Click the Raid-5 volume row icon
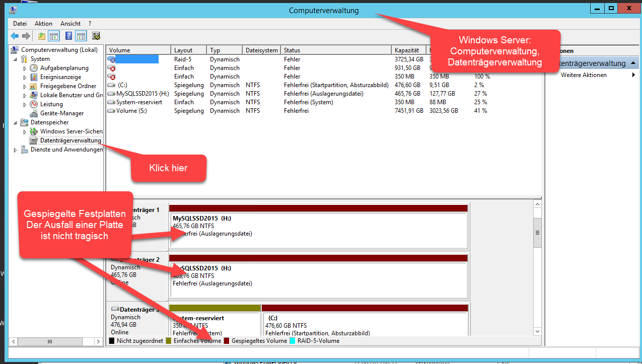The height and width of the screenshot is (364, 642). coord(112,59)
